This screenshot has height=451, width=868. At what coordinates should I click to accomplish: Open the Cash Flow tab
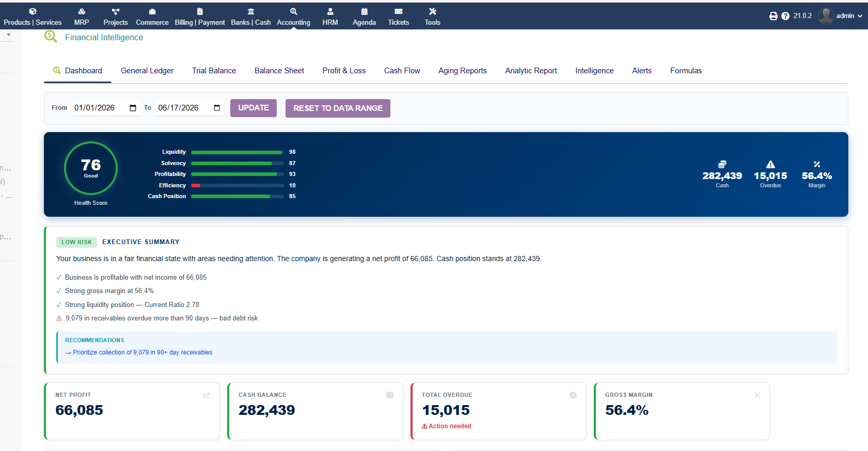coord(402,71)
